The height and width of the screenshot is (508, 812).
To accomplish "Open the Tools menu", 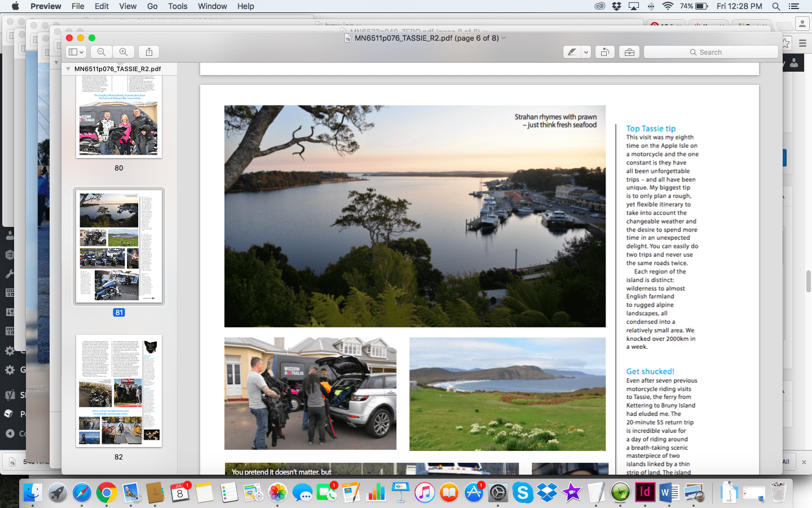I will pos(178,6).
